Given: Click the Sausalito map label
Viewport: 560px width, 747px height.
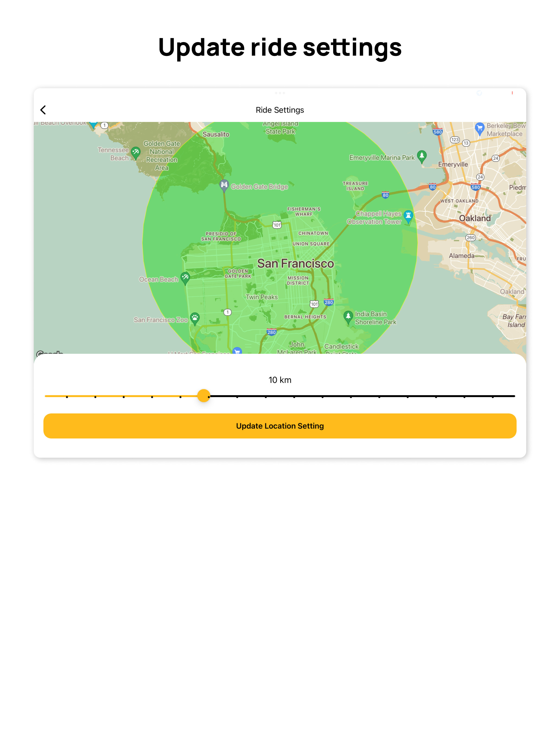Looking at the screenshot, I should (216, 134).
